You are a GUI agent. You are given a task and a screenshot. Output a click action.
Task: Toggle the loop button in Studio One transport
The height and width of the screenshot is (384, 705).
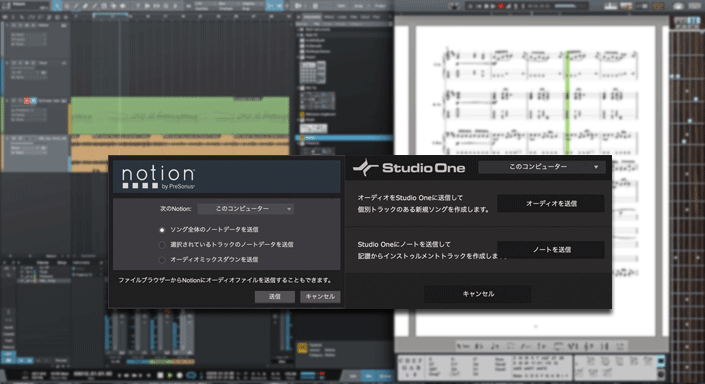(191, 375)
